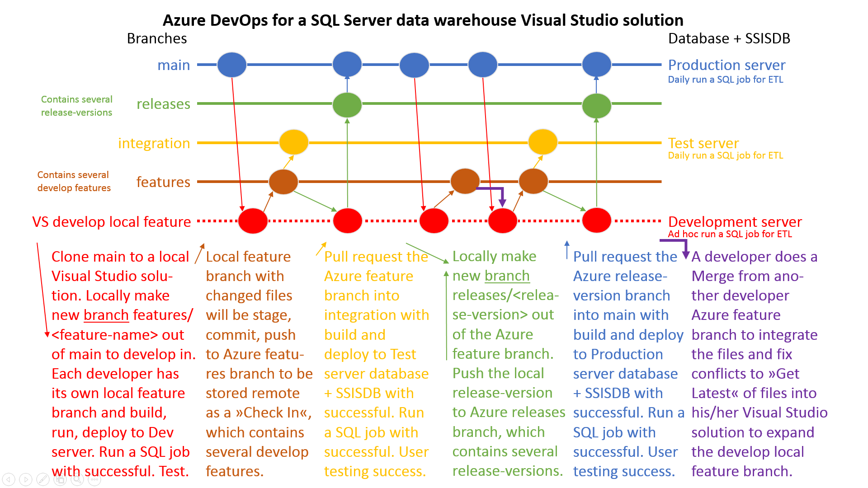Click the 'Test server' label
868x488 pixels.
coord(703,143)
